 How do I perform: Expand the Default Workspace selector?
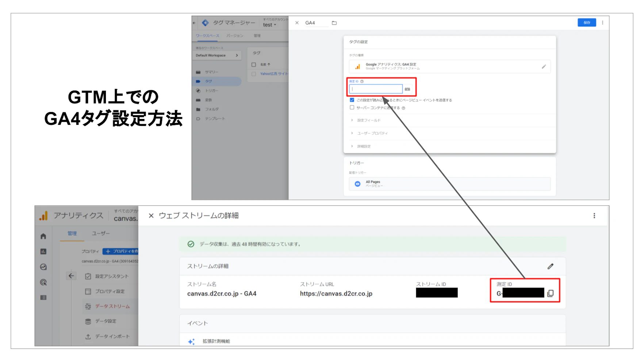217,55
